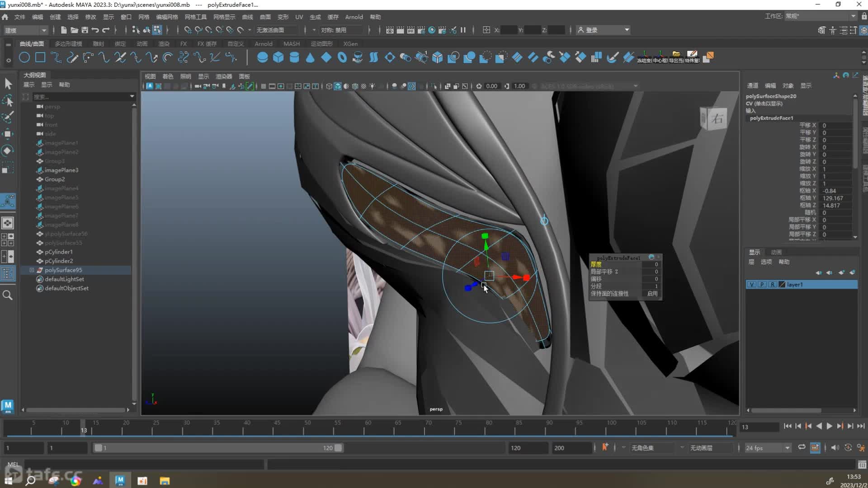Activate the Move tool in toolbox
This screenshot has width=868, height=488.
click(8, 134)
